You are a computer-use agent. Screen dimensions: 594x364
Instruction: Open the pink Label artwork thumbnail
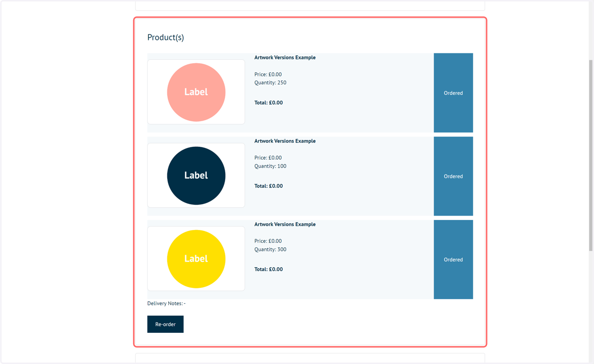coord(196,92)
